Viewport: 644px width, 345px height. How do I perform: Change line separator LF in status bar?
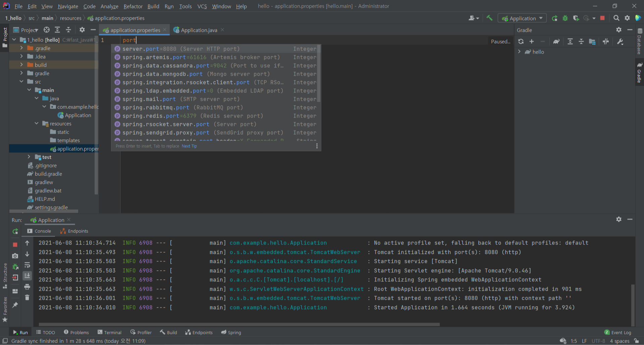pos(584,341)
